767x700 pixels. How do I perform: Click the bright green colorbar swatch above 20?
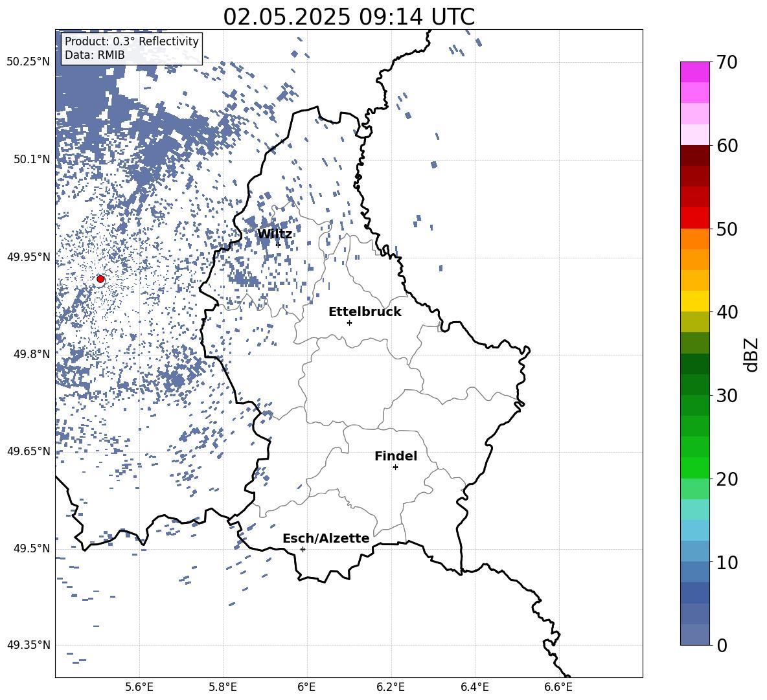(695, 468)
